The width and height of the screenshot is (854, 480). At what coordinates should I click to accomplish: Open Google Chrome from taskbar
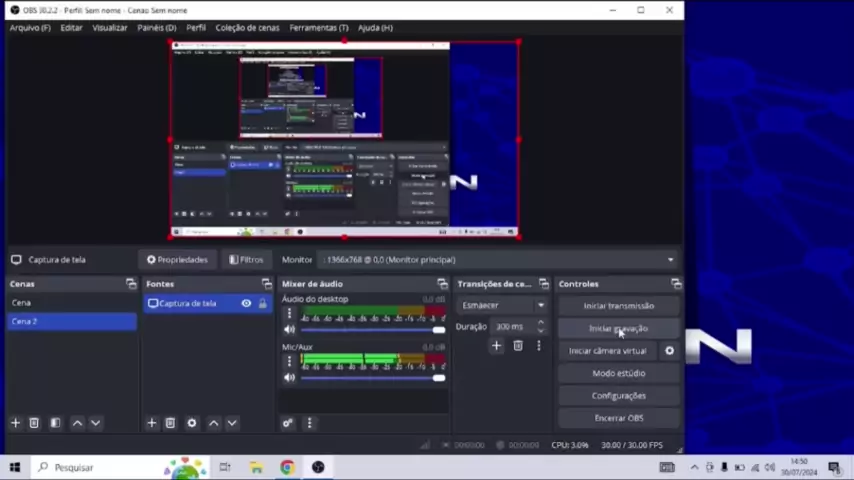pos(287,467)
